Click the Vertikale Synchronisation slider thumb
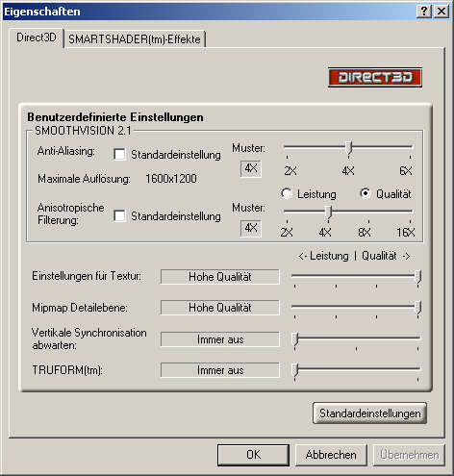The height and width of the screenshot is (476, 454). (x=295, y=338)
